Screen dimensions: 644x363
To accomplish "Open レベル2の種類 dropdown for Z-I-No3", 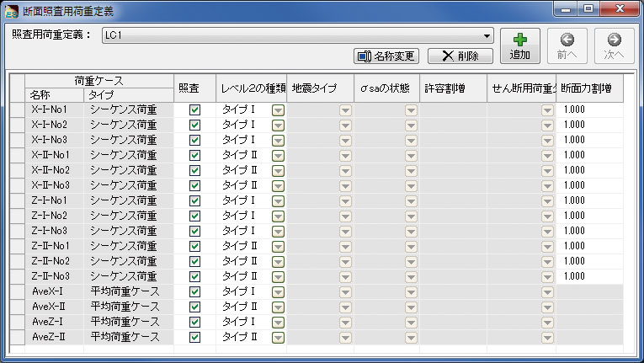I will point(278,232).
